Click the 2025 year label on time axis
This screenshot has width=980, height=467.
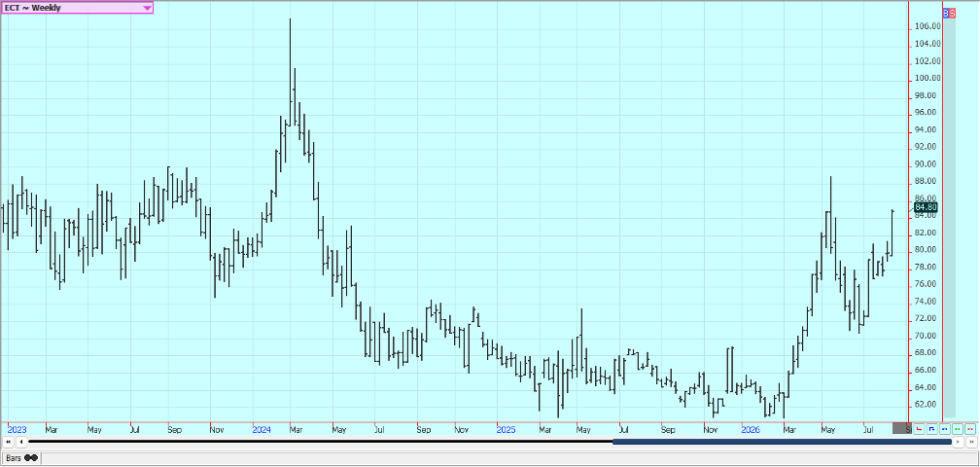(506, 430)
